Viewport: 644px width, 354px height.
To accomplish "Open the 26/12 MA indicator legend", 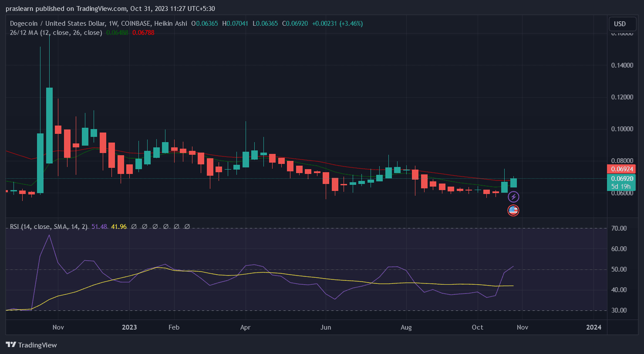I will [56, 32].
